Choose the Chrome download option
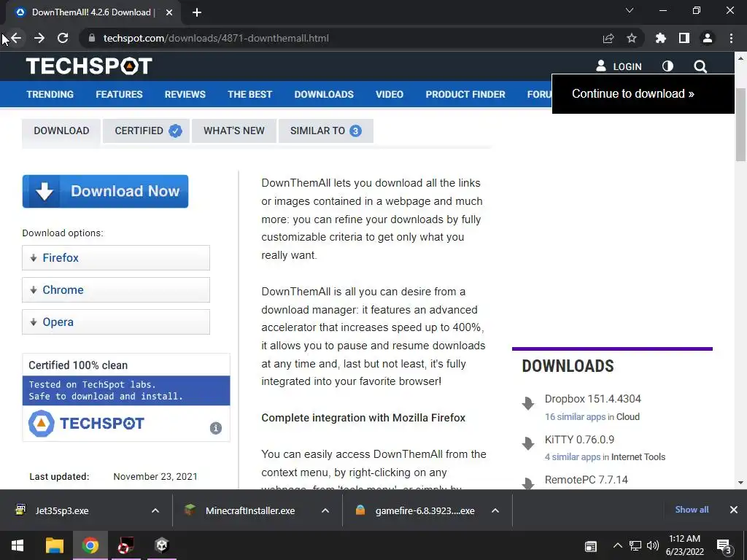747x560 pixels. 116,290
